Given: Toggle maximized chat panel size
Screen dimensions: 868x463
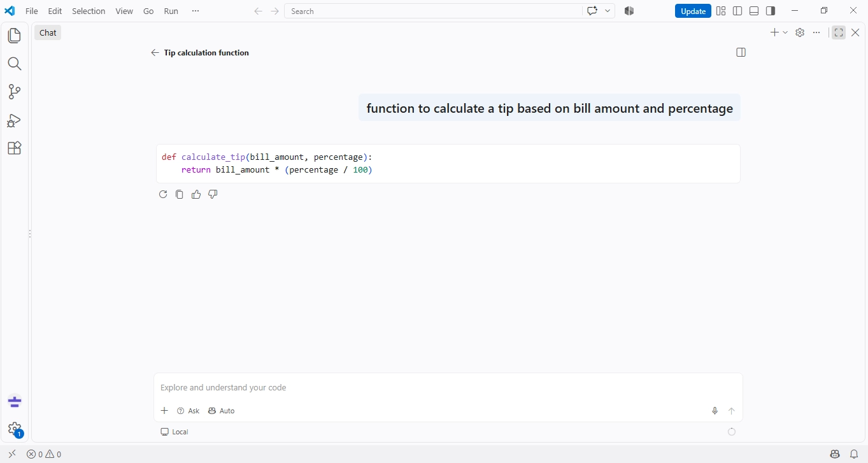Looking at the screenshot, I should tap(839, 32).
